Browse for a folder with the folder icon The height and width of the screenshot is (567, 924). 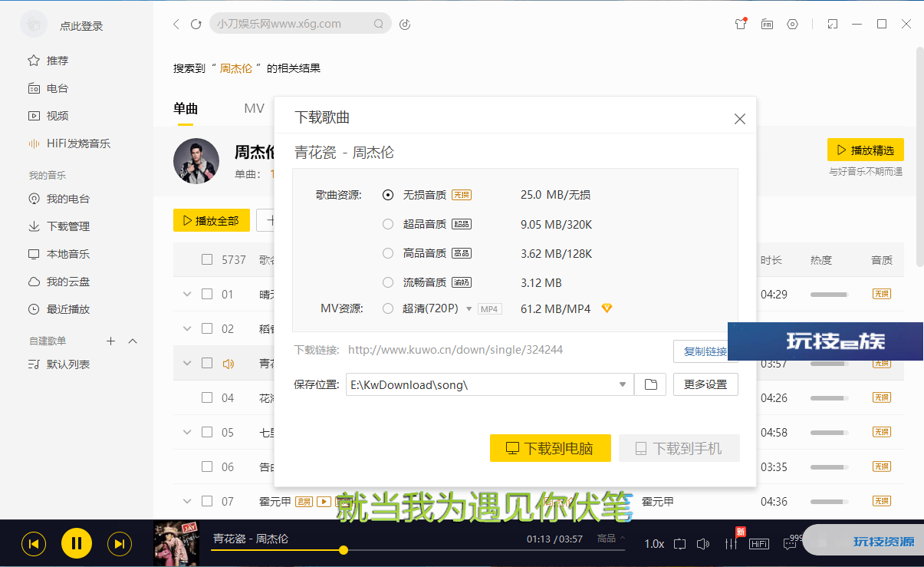pos(651,384)
